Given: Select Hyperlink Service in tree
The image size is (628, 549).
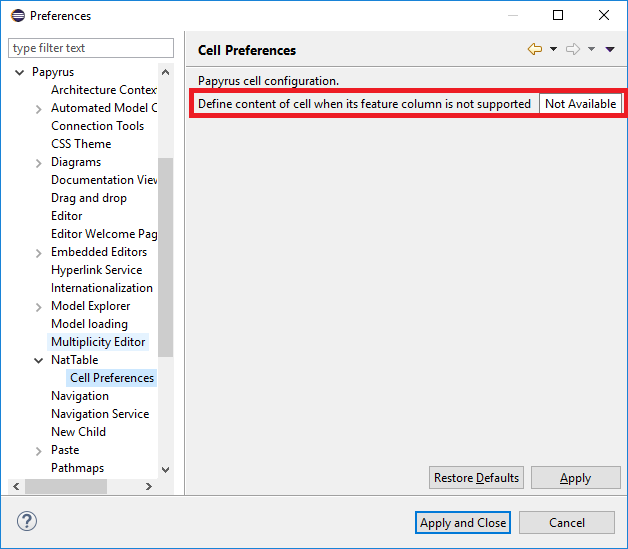Looking at the screenshot, I should 97,270.
